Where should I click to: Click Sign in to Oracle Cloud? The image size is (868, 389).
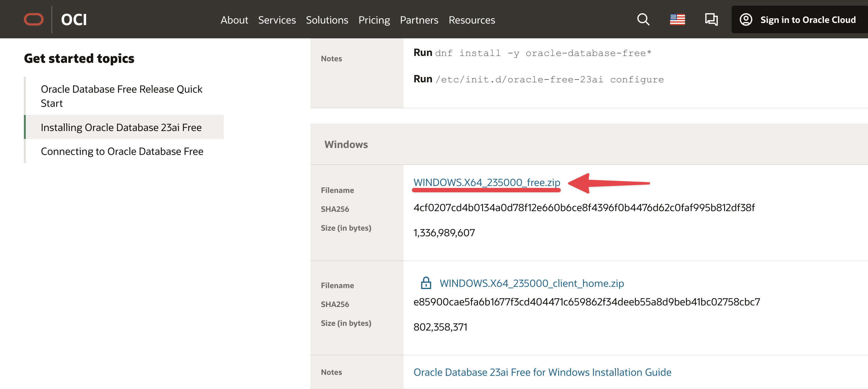[x=808, y=20]
